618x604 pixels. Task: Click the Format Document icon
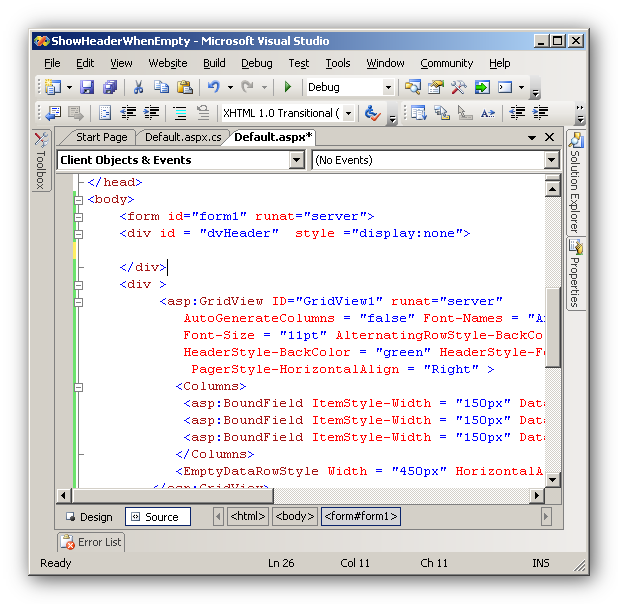pos(105,114)
